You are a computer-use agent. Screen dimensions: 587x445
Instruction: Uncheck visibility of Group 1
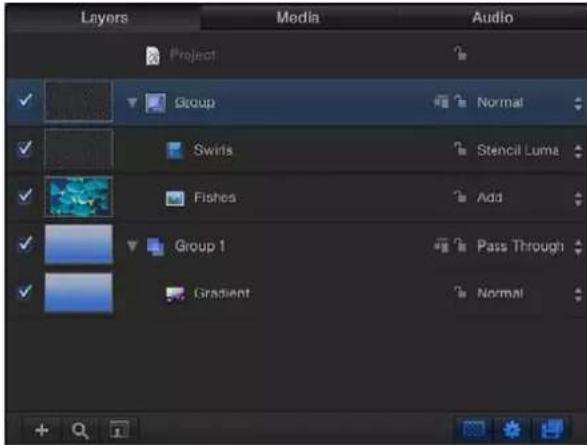[x=25, y=244]
